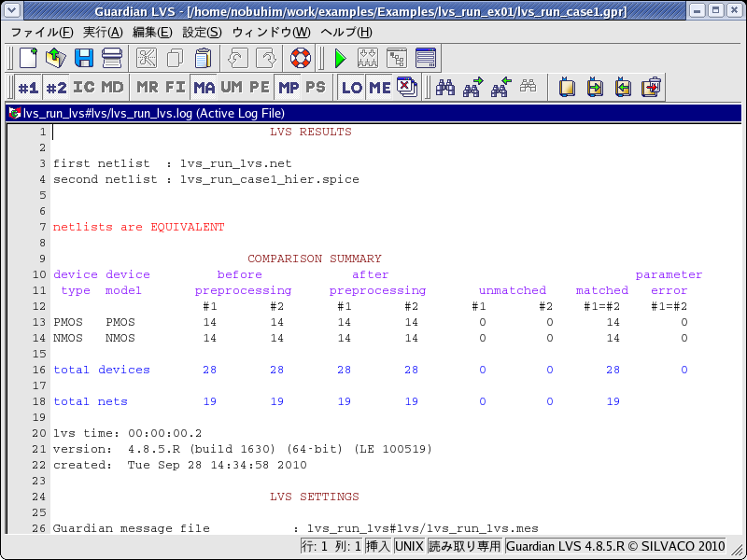The width and height of the screenshot is (747, 560).
Task: Click the 'total nets' row label
Action: [91, 401]
